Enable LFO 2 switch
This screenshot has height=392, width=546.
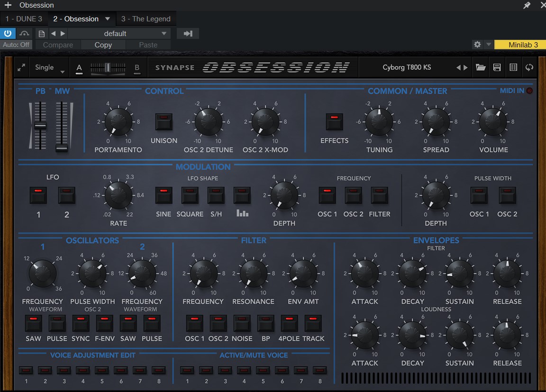(x=66, y=195)
